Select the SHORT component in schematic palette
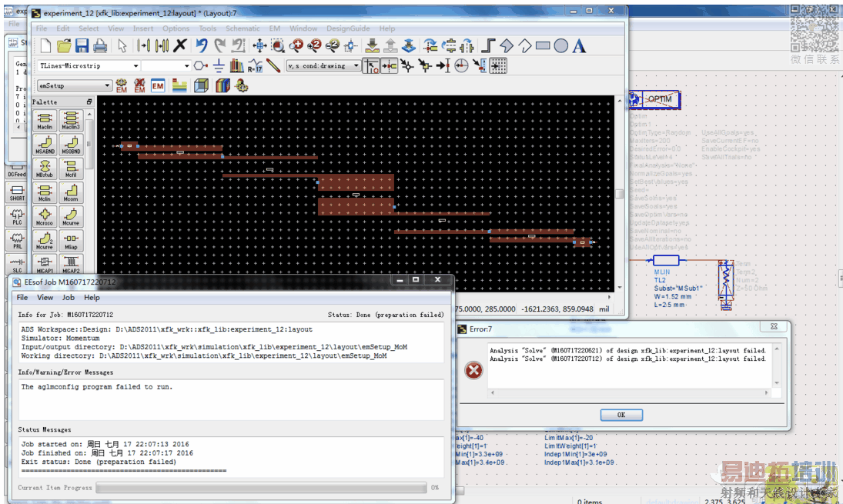The image size is (843, 504). (x=17, y=192)
